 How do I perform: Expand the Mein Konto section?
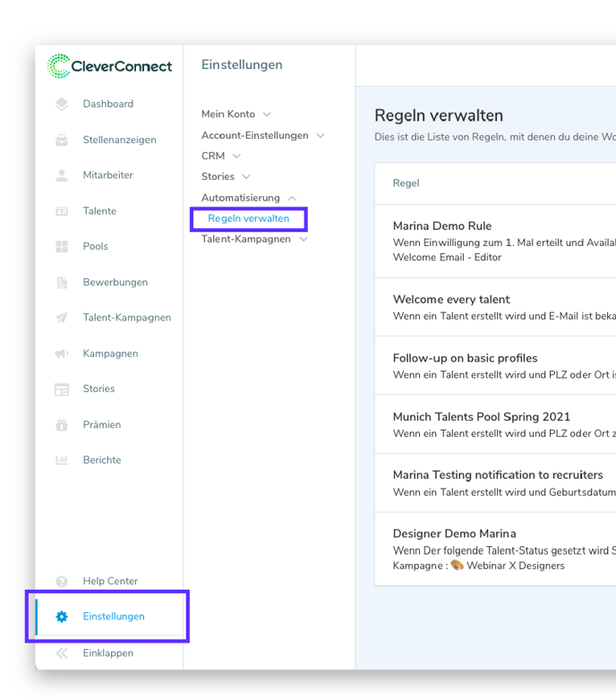[x=235, y=115]
